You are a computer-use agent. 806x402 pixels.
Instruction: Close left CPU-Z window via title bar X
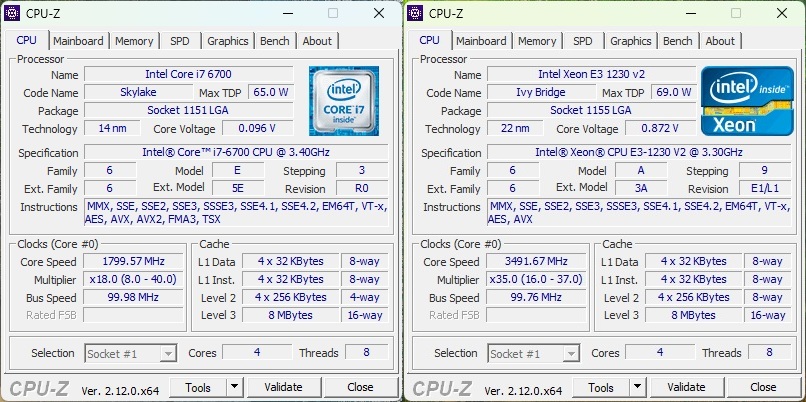tap(379, 13)
